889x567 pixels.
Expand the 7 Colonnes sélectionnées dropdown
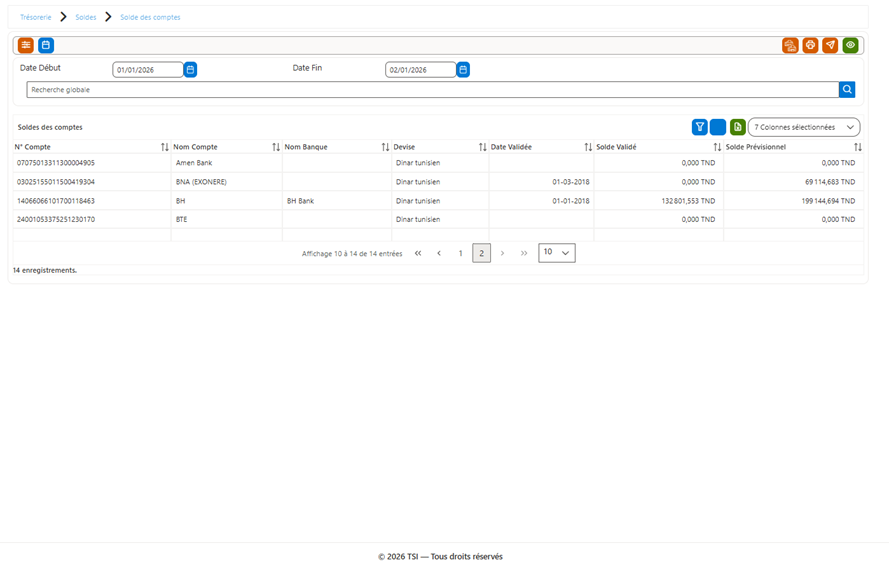click(804, 127)
